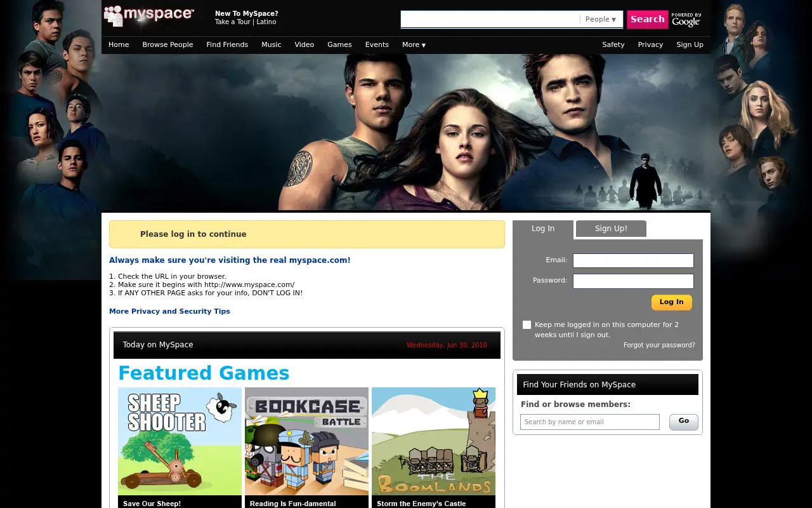
Task: Click Storm the Enemy's Castle caption
Action: (x=421, y=504)
